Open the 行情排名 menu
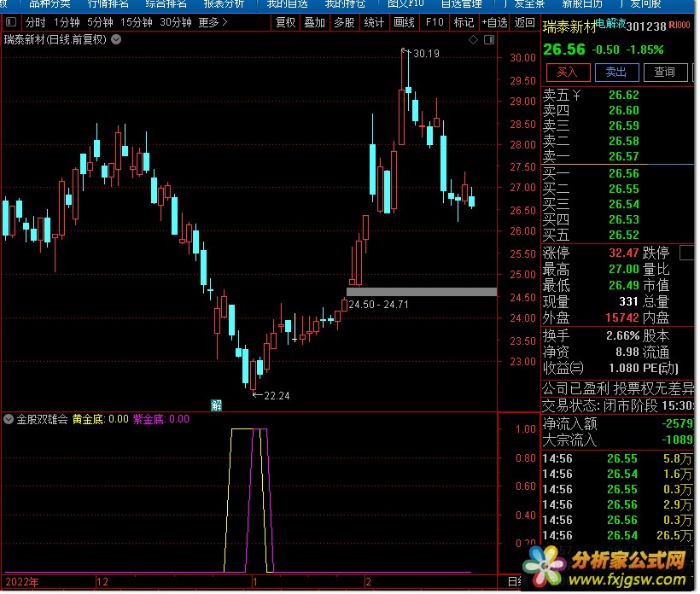The width and height of the screenshot is (700, 594). [x=108, y=4]
